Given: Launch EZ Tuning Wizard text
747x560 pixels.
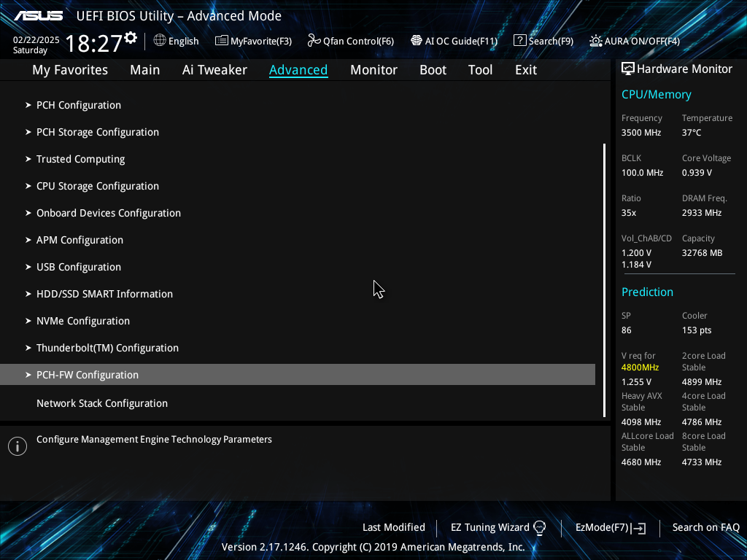Looking at the screenshot, I should [x=489, y=528].
